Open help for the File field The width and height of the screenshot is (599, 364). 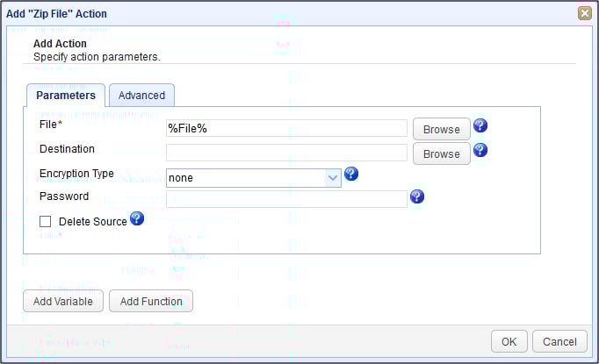tap(480, 125)
